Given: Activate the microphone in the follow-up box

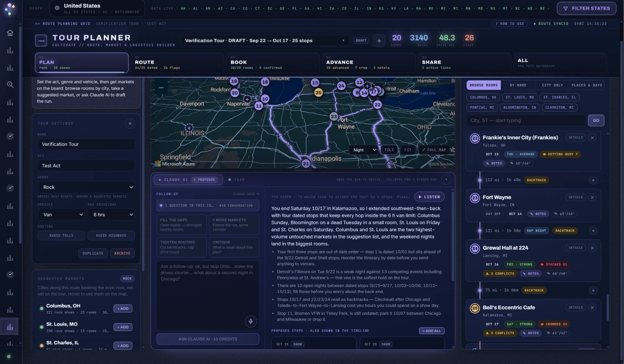Looking at the screenshot, I should click(251, 321).
